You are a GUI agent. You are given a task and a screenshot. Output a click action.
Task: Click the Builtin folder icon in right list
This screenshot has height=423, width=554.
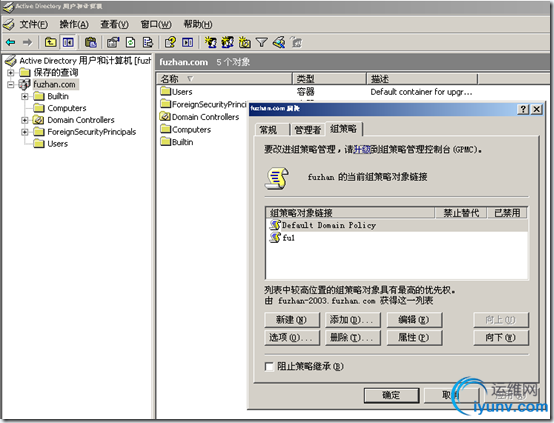pos(165,142)
